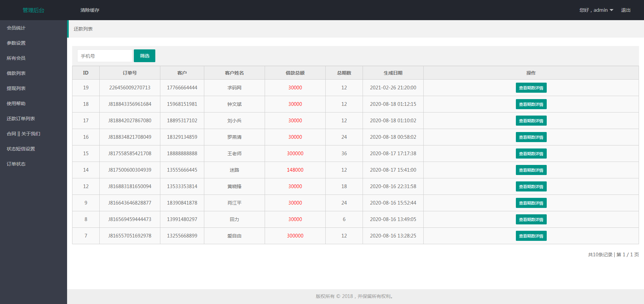This screenshot has height=304, width=644.
Task: Focus the 手机号 search input field
Action: pos(105,56)
